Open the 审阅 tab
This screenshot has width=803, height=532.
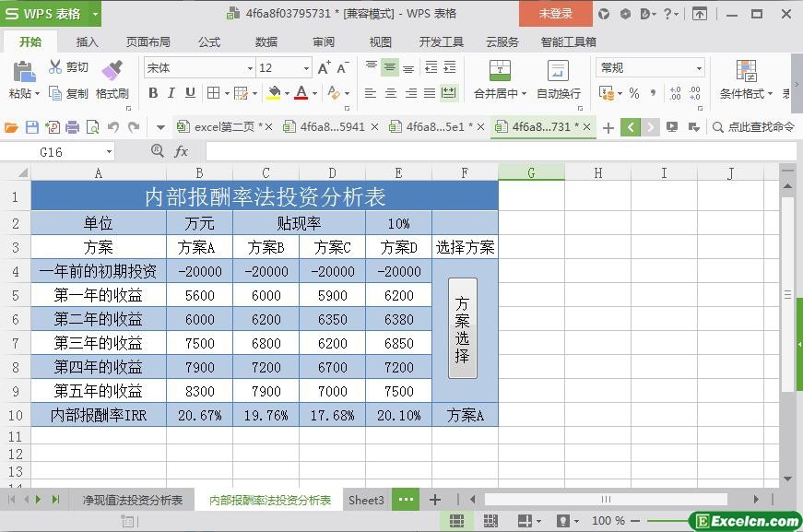(x=324, y=42)
